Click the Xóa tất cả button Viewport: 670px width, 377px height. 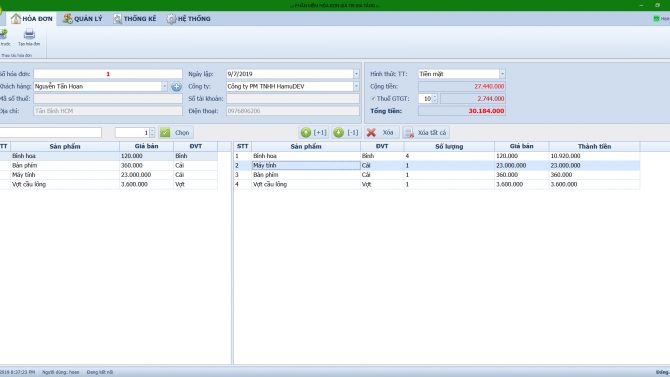[426, 133]
